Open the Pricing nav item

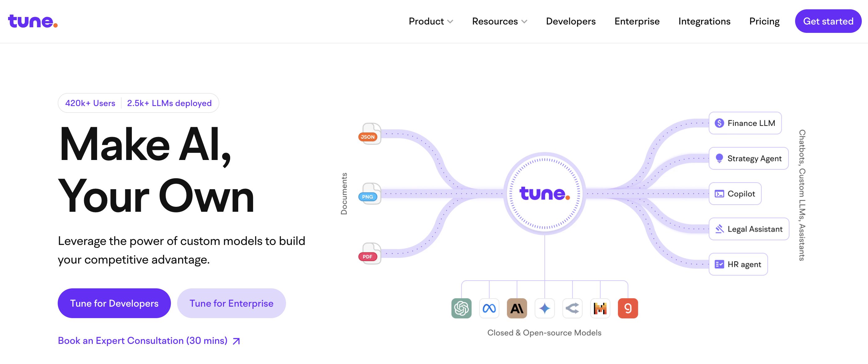pos(764,21)
